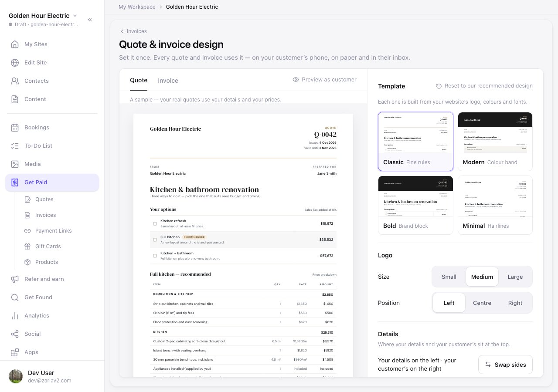Click the Get Paid dollar icon
The height and width of the screenshot is (392, 558).
[15, 182]
